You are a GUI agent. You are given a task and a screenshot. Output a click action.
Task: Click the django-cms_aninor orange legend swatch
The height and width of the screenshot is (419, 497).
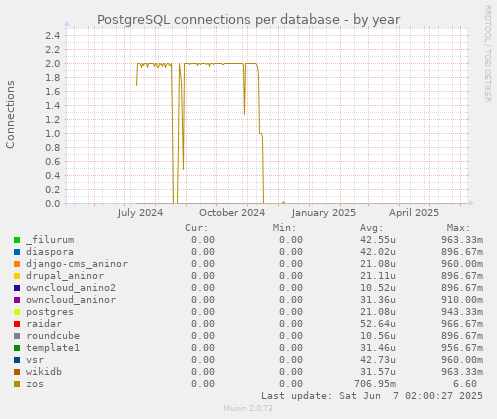[17, 264]
